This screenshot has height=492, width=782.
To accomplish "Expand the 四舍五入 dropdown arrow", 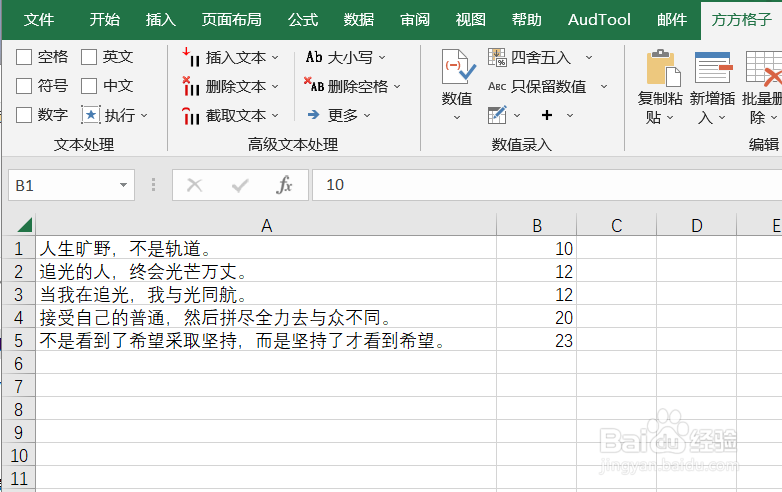I will pos(589,58).
